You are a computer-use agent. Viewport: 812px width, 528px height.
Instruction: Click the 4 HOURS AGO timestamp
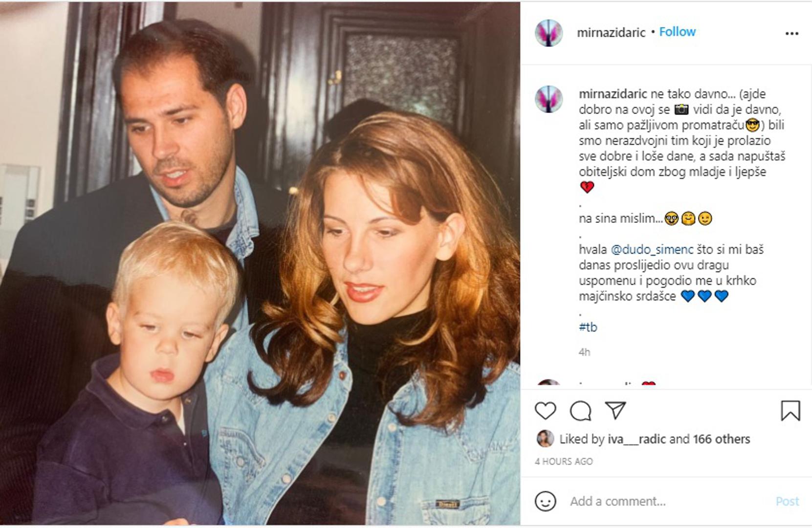(x=564, y=462)
